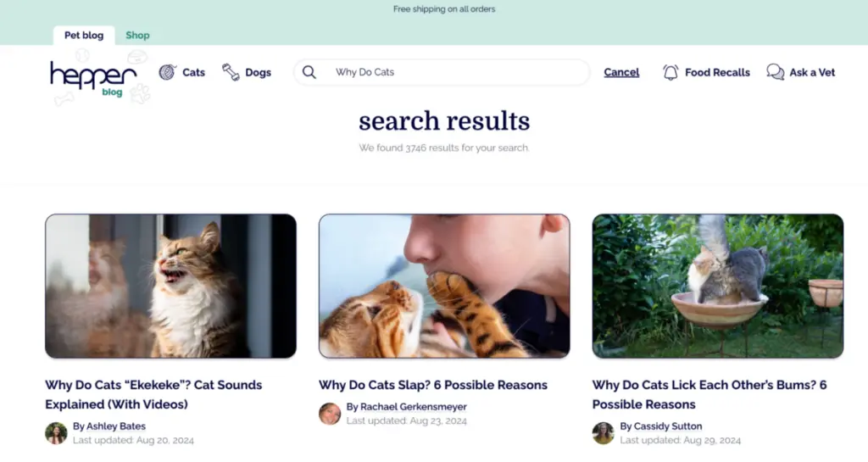The height and width of the screenshot is (462, 868).
Task: Click Cassidy Sutton author avatar
Action: point(603,433)
